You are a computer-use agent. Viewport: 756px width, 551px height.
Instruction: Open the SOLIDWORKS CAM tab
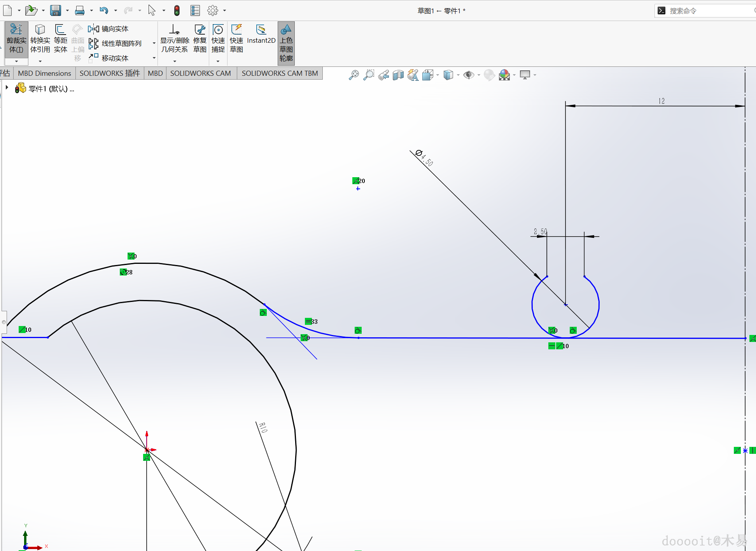[x=200, y=73]
